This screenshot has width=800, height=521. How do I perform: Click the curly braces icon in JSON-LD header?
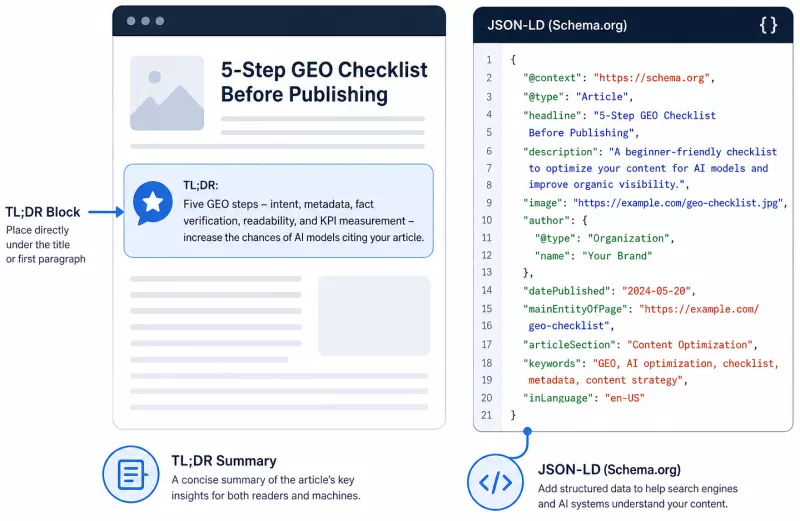point(768,24)
